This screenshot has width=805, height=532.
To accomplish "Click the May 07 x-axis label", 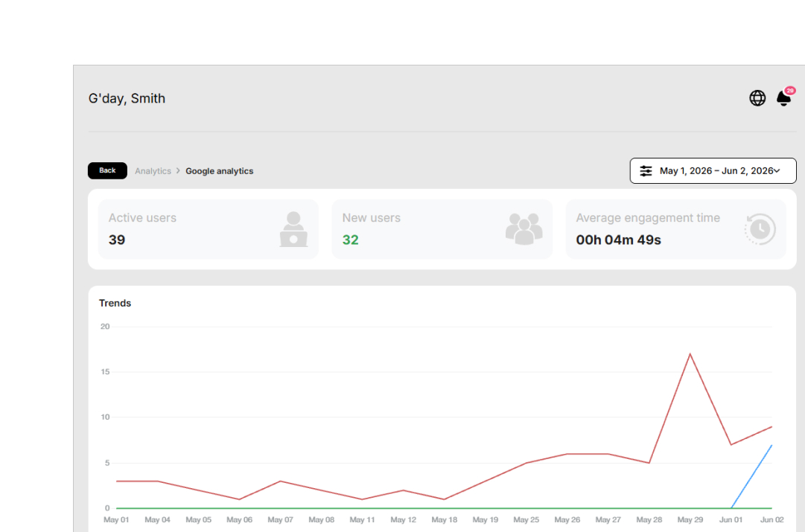I will pos(280,519).
